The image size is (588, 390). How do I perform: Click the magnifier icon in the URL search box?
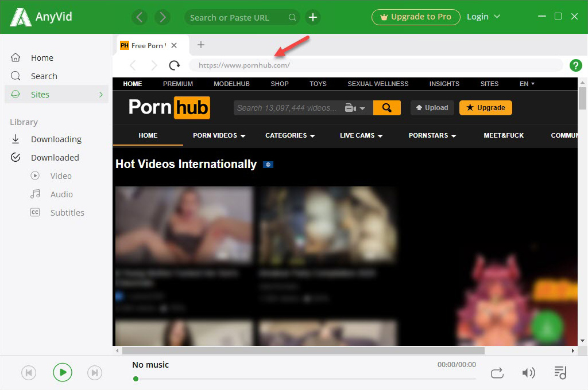292,18
